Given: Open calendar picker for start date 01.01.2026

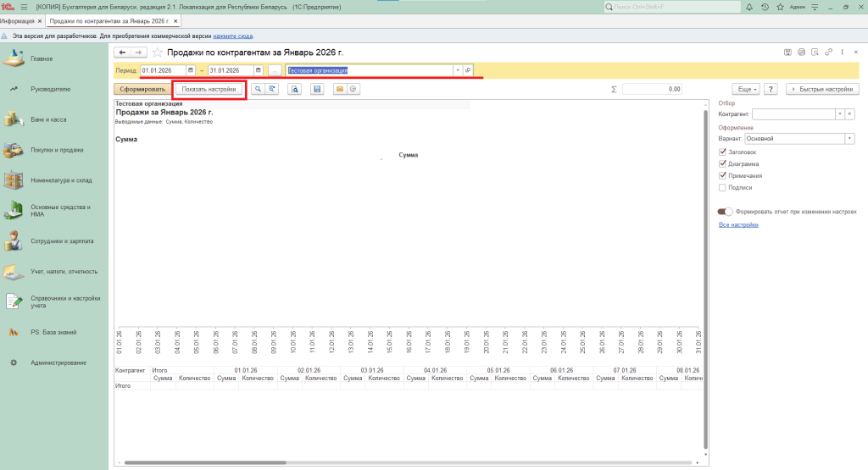Looking at the screenshot, I should click(x=190, y=70).
